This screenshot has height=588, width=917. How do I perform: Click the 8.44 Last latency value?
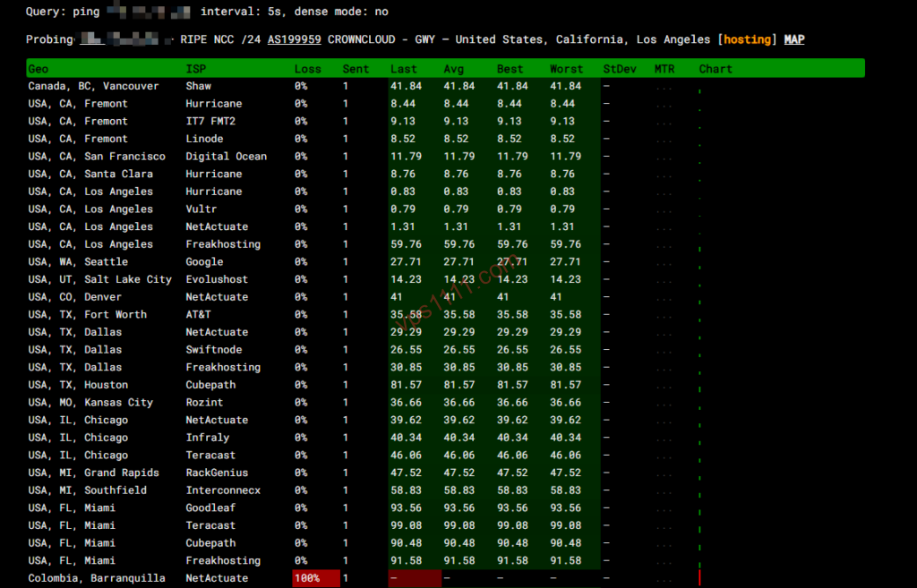click(x=402, y=104)
